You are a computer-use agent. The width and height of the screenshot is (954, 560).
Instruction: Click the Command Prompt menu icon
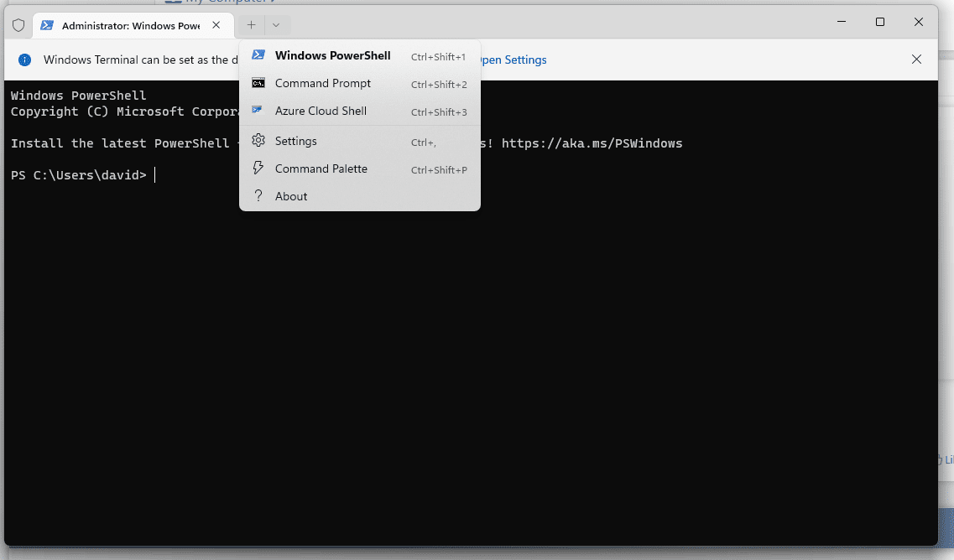point(258,83)
